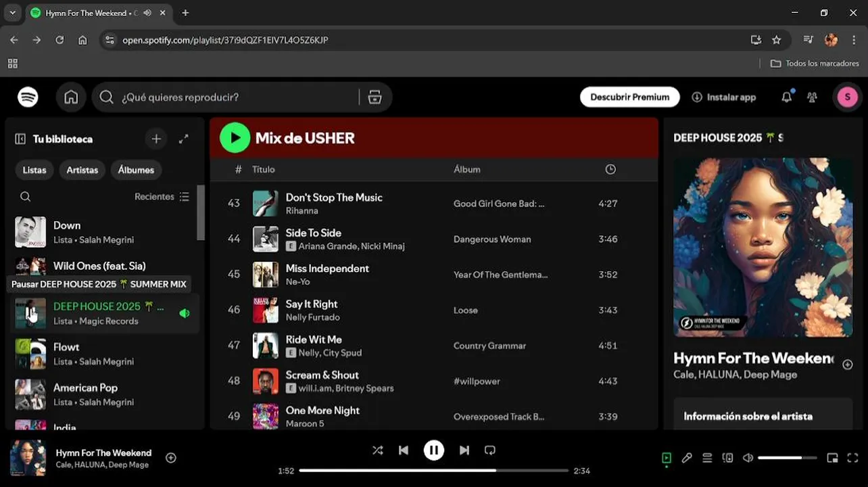Open the Down playlist
Screen dimensions: 868x487
[x=105, y=232]
